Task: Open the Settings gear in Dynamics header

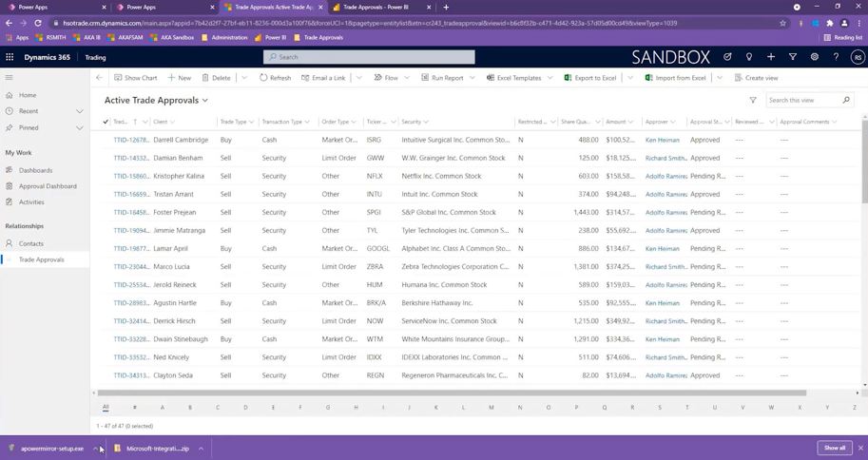Action: 815,56
